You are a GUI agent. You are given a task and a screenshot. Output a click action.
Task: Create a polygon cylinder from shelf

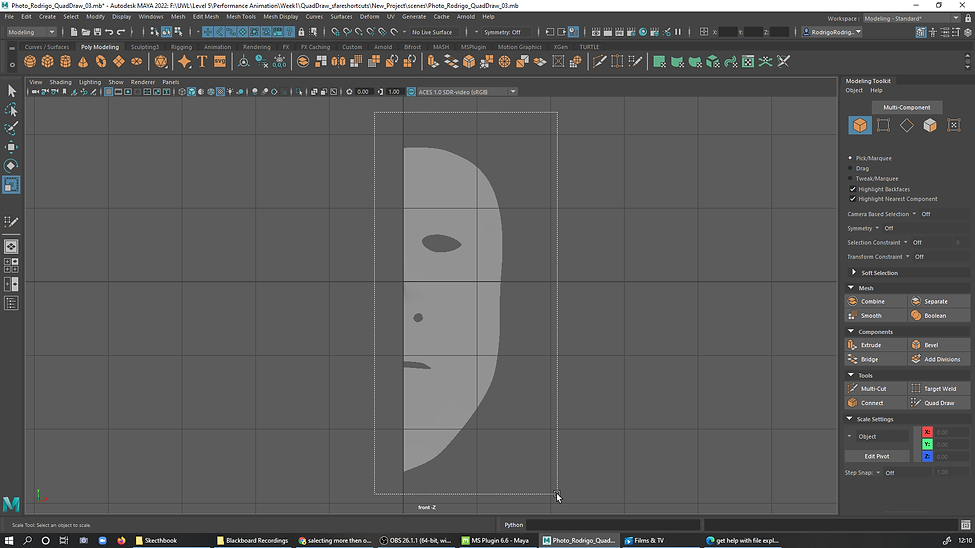(x=65, y=62)
